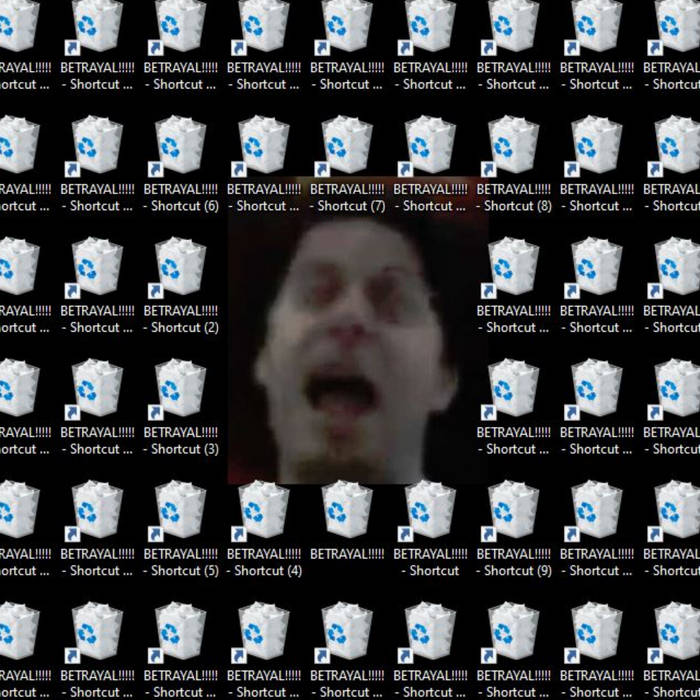Click the Shortcut (5) recycle bin icon

tap(180, 510)
